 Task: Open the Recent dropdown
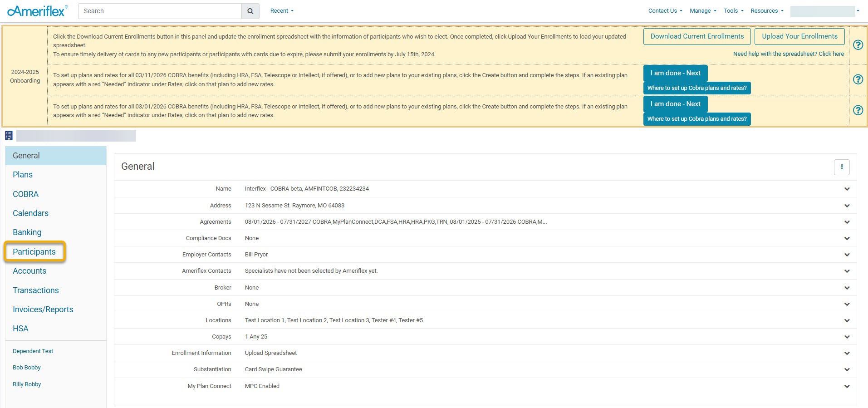pyautogui.click(x=282, y=11)
